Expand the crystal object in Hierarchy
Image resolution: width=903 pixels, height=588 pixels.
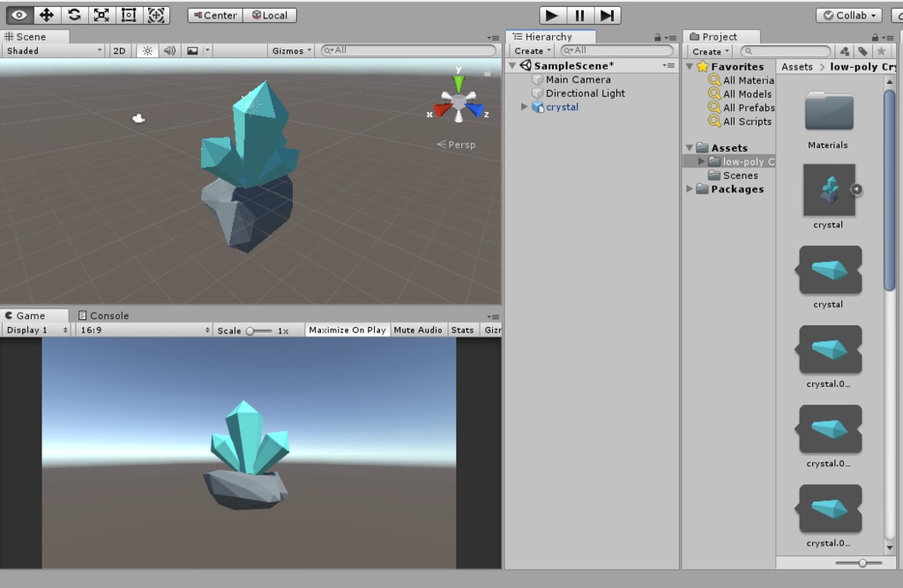click(524, 107)
